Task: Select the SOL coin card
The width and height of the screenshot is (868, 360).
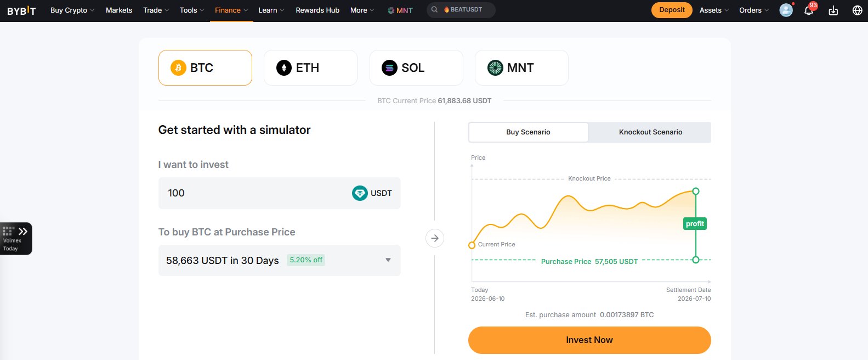Action: (416, 67)
